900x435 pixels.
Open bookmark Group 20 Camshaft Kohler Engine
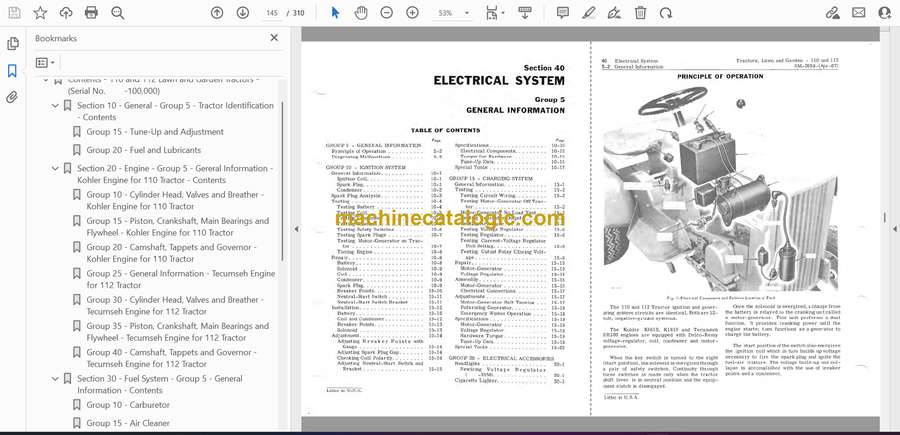tap(172, 253)
